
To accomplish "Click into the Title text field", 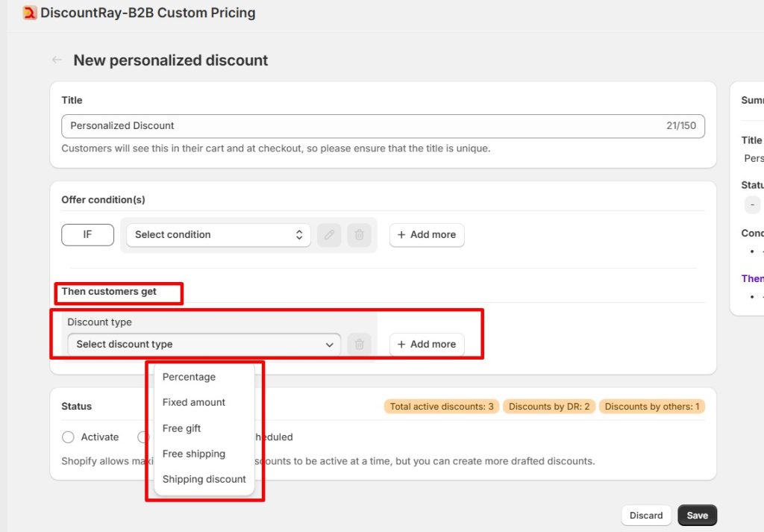I will coord(358,126).
